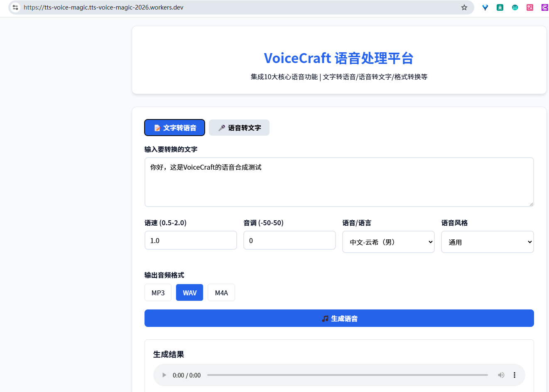Open the pink translate extension icon
The image size is (549, 392).
coord(530,7)
